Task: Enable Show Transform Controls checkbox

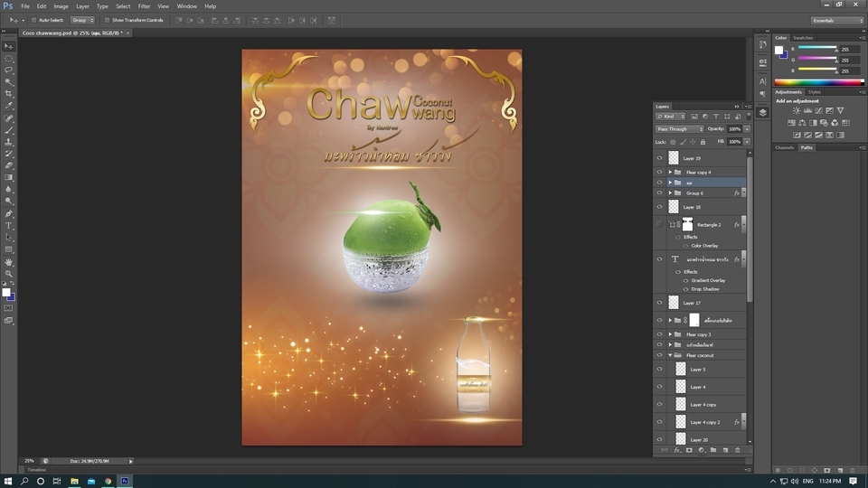Action: click(x=107, y=21)
